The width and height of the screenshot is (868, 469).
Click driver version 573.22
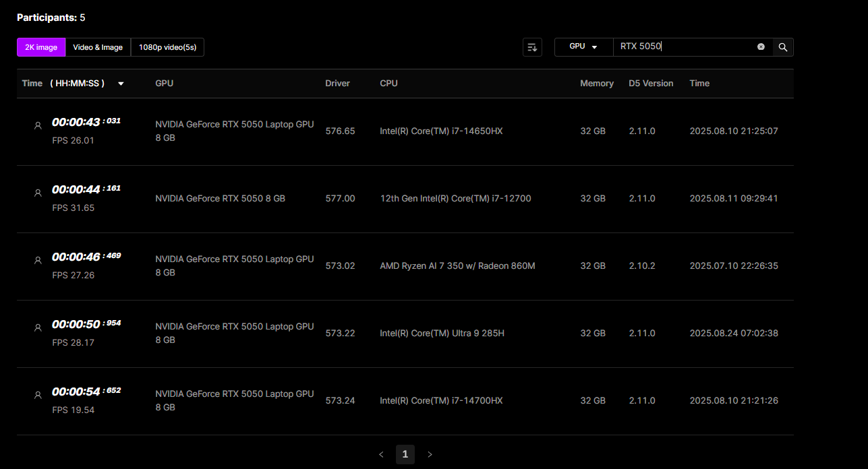340,334
